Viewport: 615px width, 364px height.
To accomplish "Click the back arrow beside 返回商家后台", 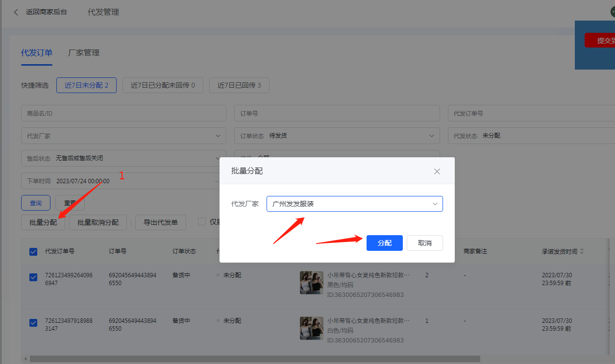I will pyautogui.click(x=16, y=12).
